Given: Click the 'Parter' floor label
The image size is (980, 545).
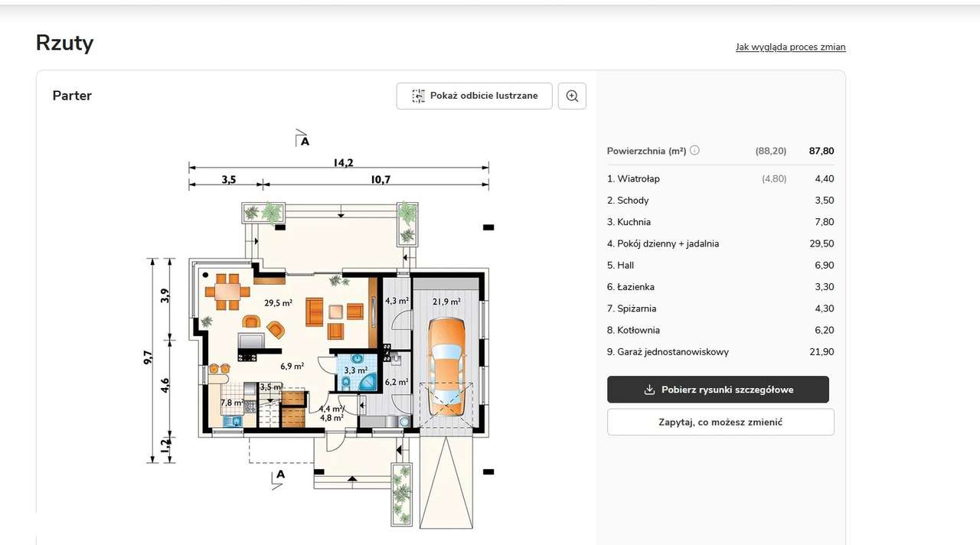Looking at the screenshot, I should [x=72, y=96].
